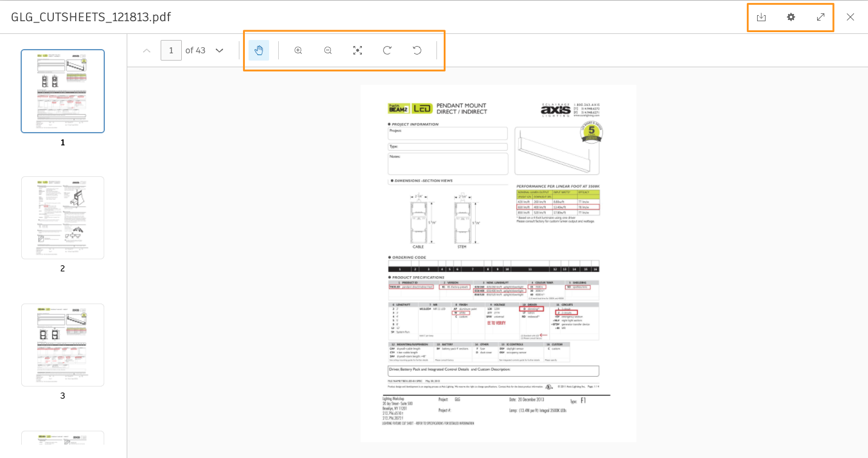Toggle the hand pan tool
868x458 pixels.
[259, 50]
